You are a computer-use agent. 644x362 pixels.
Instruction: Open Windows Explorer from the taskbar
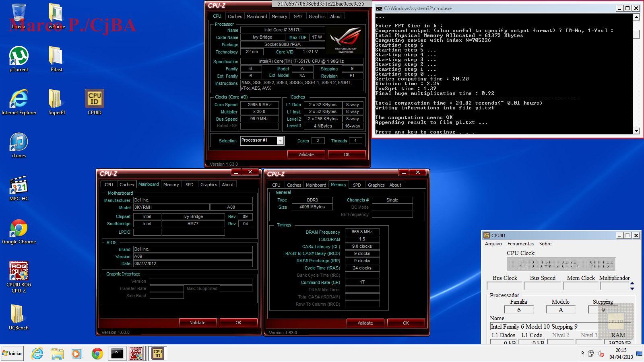click(x=57, y=354)
